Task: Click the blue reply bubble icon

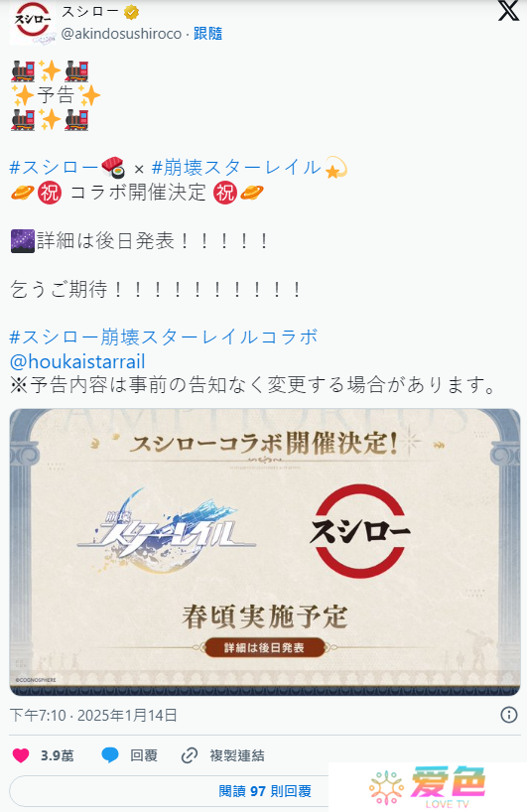Action: 110,755
